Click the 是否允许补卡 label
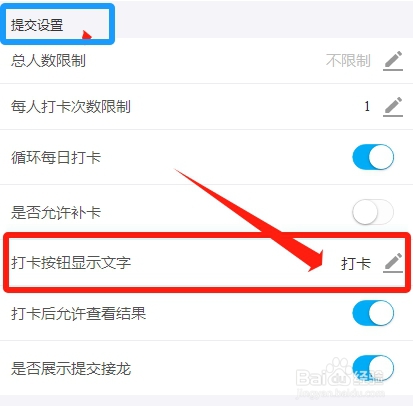This screenshot has height=411, width=413. (x=56, y=212)
